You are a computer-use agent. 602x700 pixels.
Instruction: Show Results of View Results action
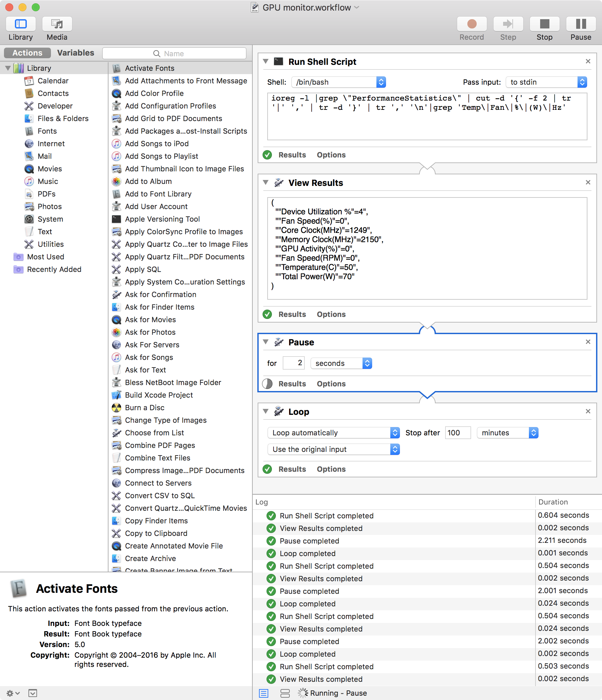click(292, 314)
